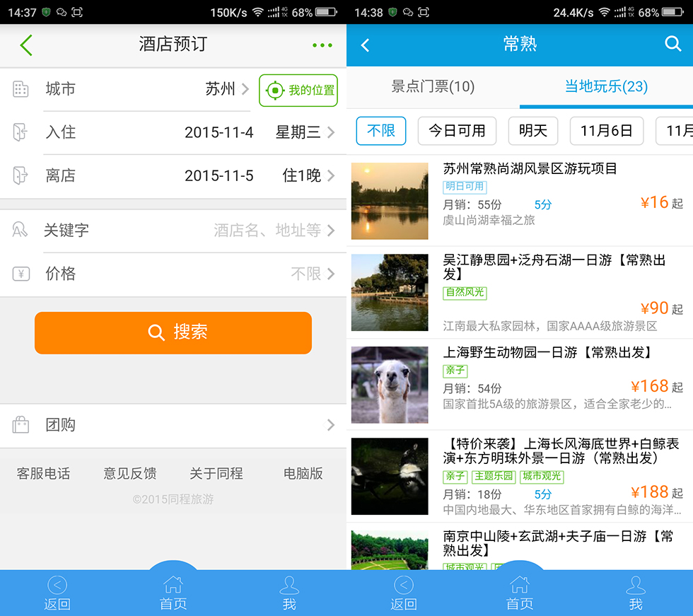Tap 我 profile in left bottom bar

coord(289,593)
